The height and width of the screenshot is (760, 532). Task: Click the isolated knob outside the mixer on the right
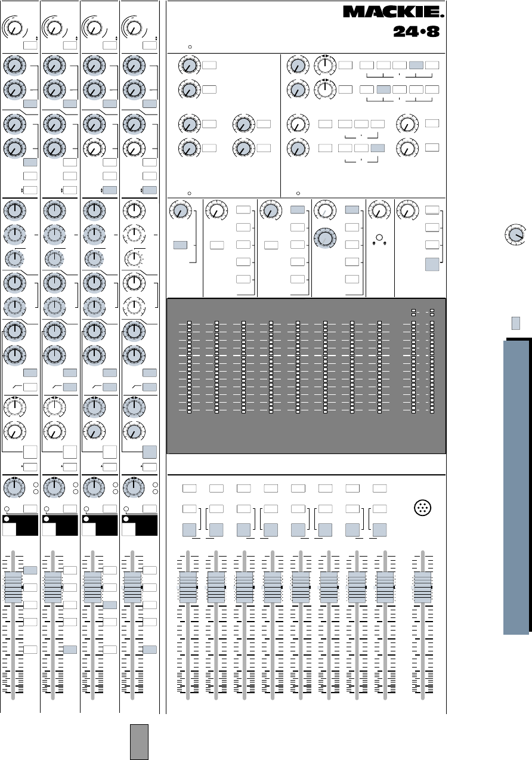click(515, 234)
